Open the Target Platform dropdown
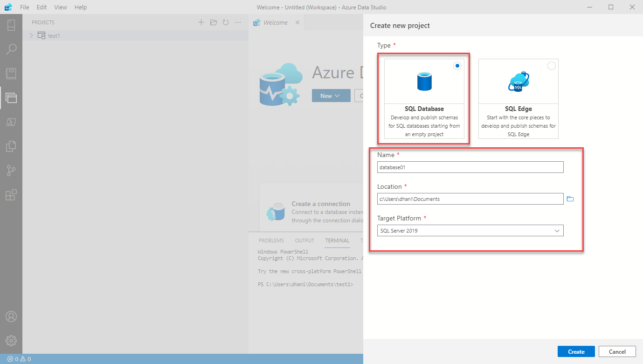This screenshot has height=364, width=643. (x=470, y=231)
